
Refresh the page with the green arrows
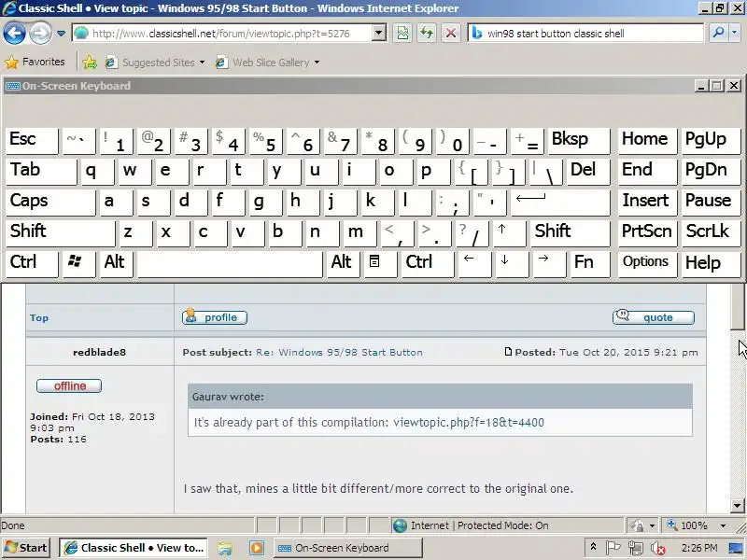[427, 34]
